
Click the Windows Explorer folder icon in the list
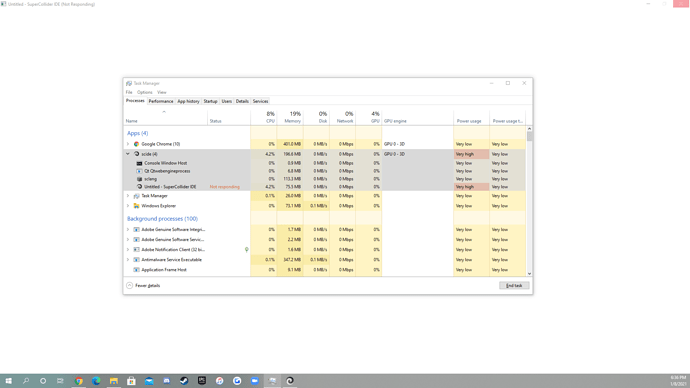[x=136, y=206]
